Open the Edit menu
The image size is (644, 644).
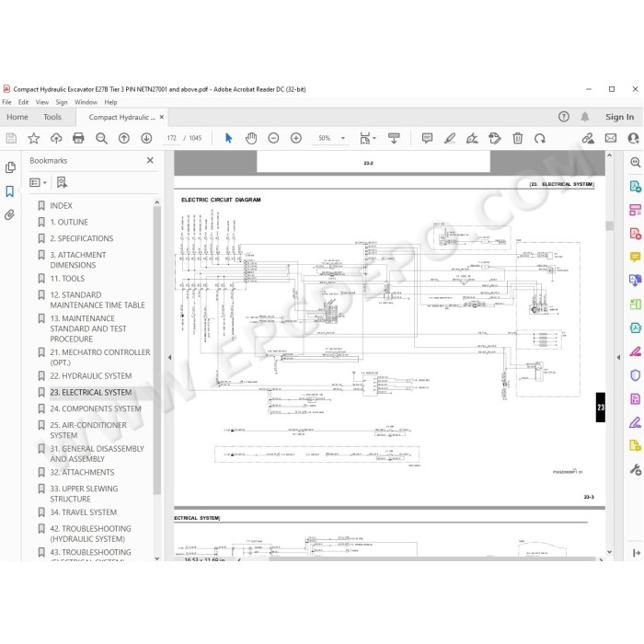click(x=23, y=102)
